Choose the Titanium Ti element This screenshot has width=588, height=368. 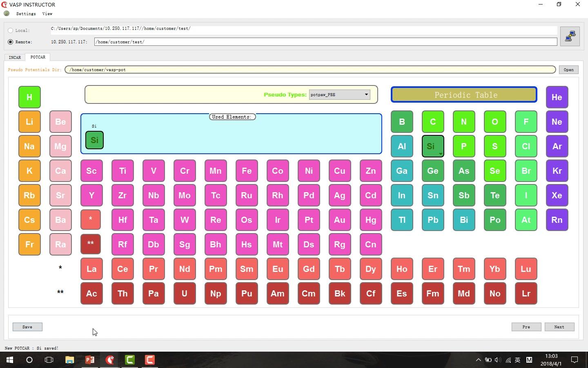[x=122, y=171]
